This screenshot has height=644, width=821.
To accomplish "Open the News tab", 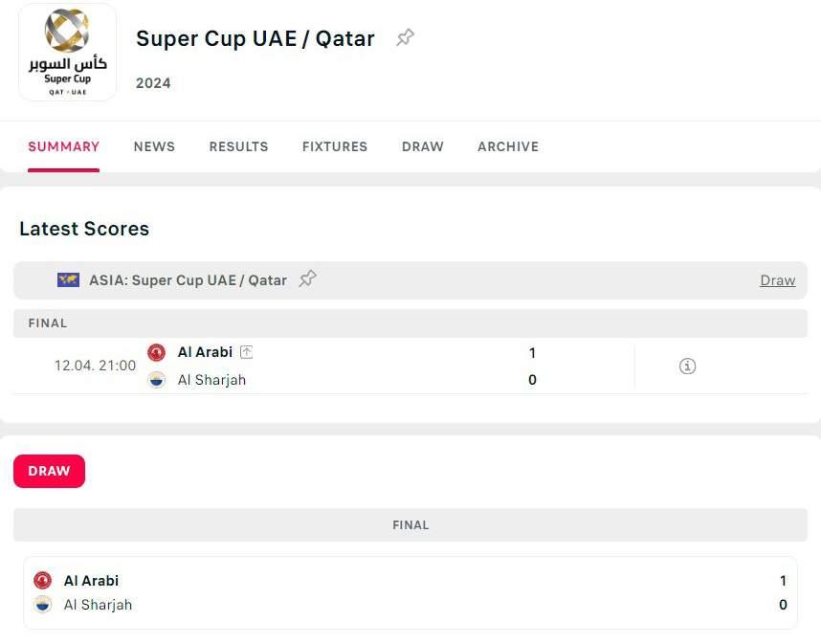I will coord(154,146).
